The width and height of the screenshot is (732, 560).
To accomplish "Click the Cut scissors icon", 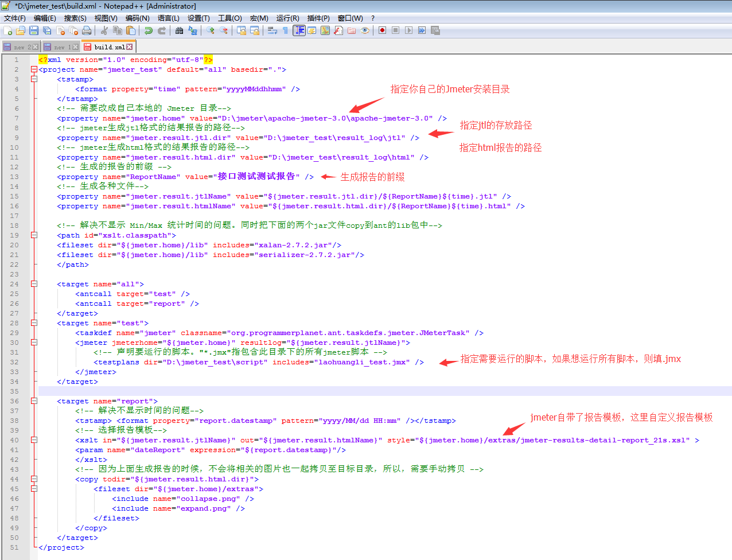I will click(104, 30).
